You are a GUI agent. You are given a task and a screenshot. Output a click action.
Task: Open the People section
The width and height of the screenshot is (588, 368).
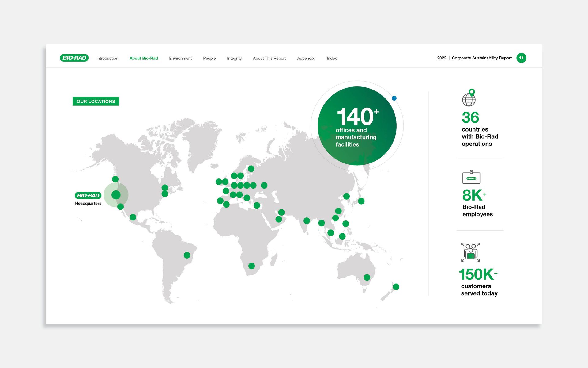point(209,58)
